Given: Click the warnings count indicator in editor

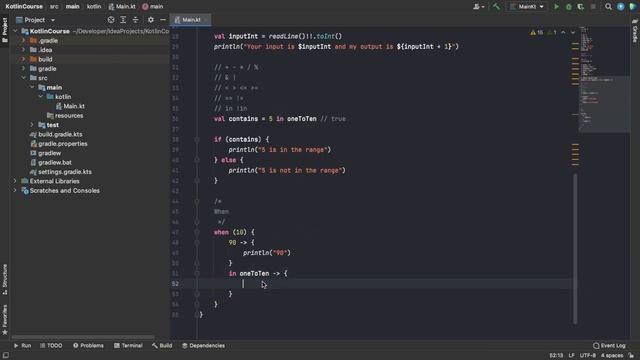Looking at the screenshot, I should click(536, 32).
